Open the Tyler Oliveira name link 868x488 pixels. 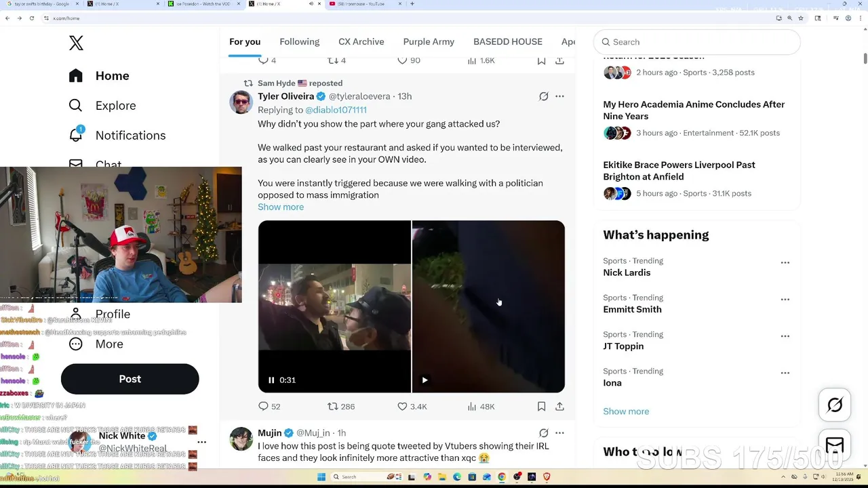[285, 96]
